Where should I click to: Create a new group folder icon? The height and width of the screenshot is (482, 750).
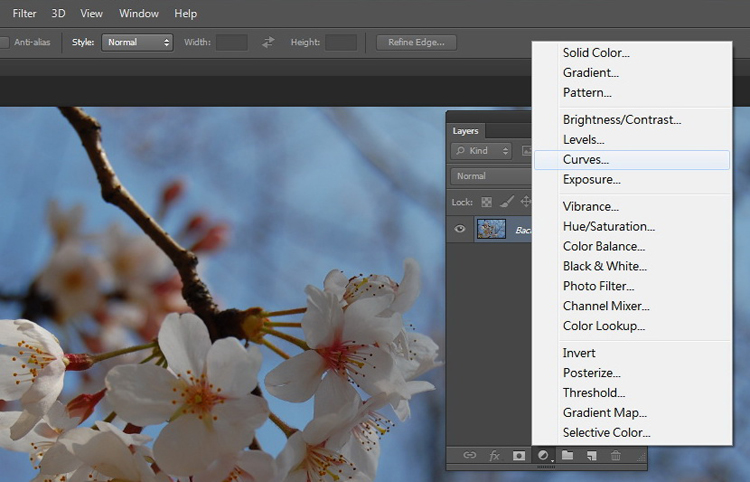567,455
